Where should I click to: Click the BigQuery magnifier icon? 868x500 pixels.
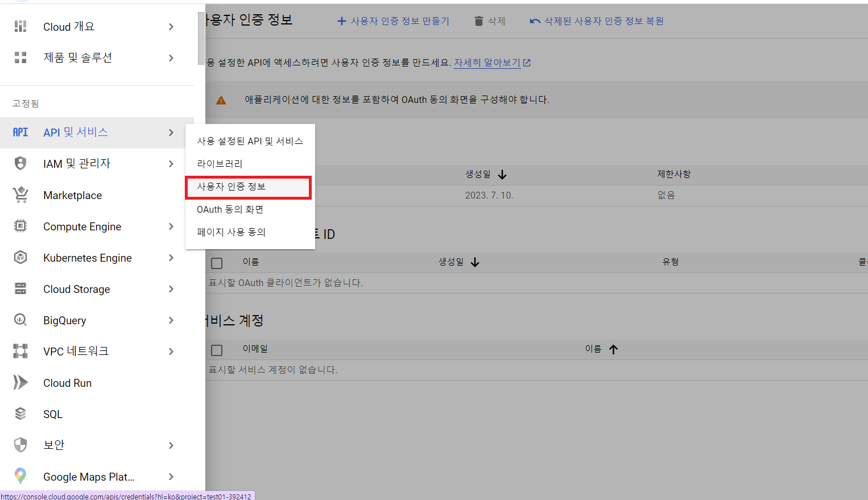20,320
